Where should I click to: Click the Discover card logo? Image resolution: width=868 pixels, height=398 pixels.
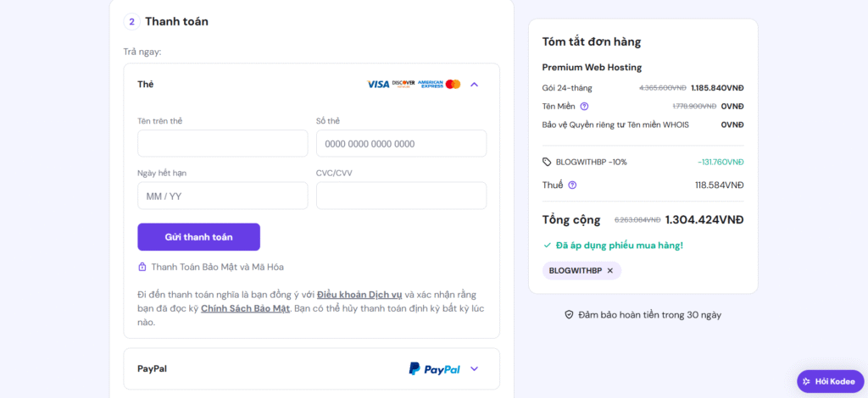403,85
